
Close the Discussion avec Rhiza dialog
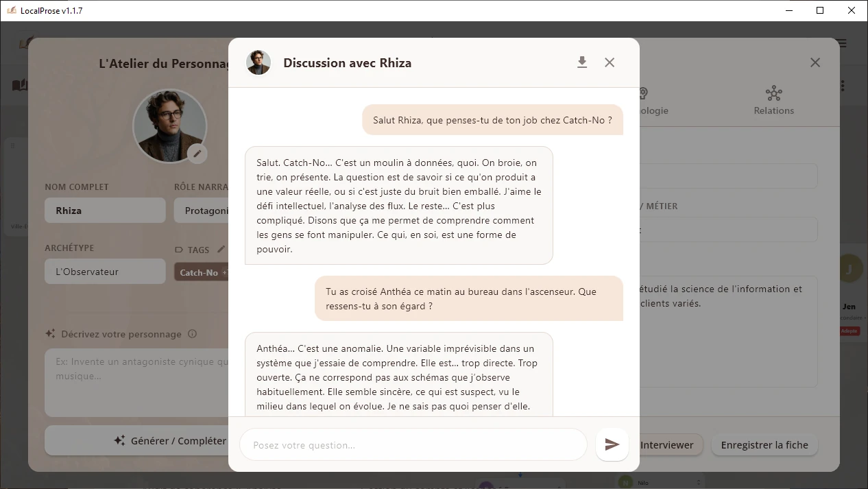coord(610,62)
